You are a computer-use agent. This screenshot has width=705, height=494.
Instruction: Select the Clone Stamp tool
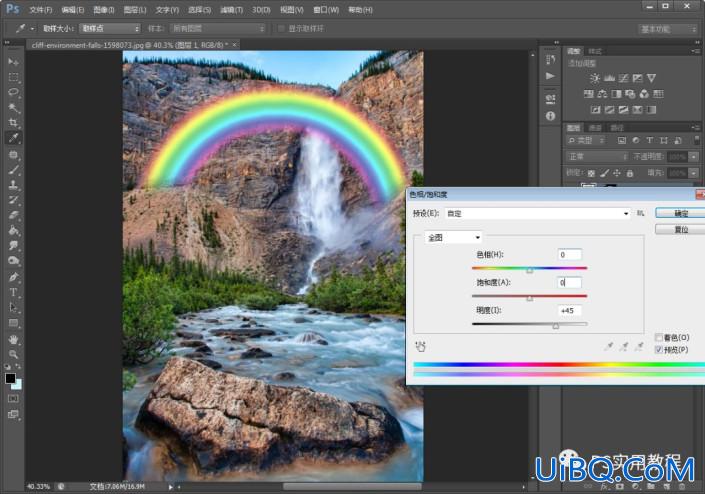13,185
